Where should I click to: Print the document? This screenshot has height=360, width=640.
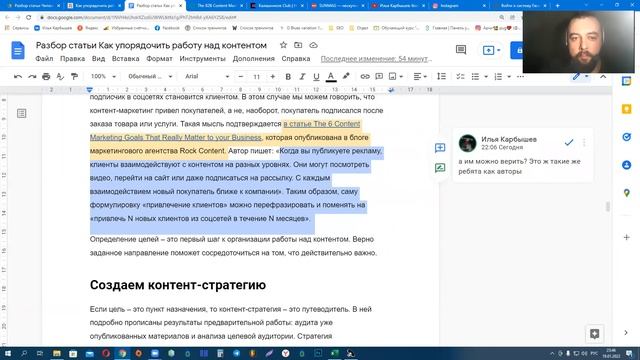[x=46, y=77]
